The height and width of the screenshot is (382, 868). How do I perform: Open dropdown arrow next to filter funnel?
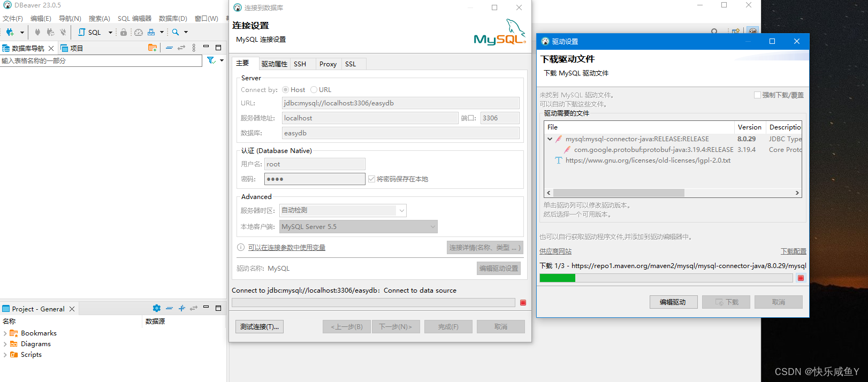[x=222, y=60]
